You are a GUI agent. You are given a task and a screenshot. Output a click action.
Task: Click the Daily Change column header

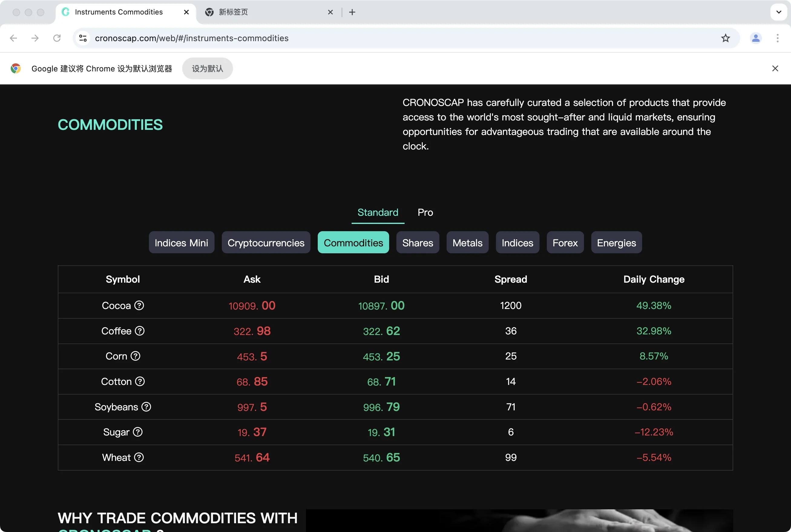[x=654, y=279]
